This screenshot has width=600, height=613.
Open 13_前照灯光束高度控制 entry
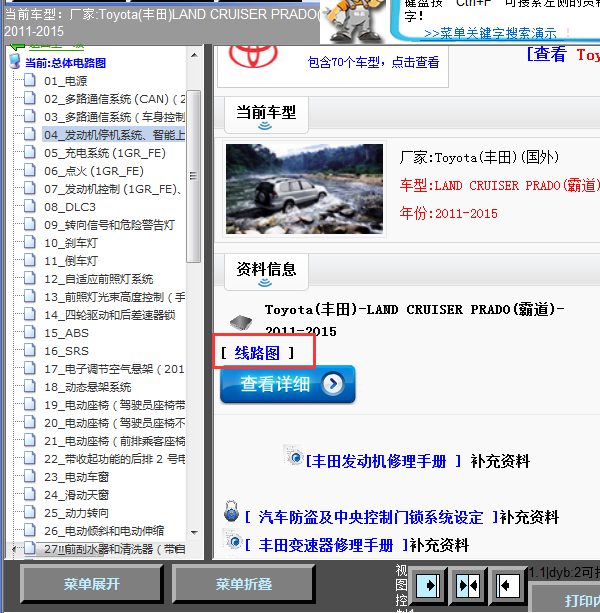click(115, 297)
